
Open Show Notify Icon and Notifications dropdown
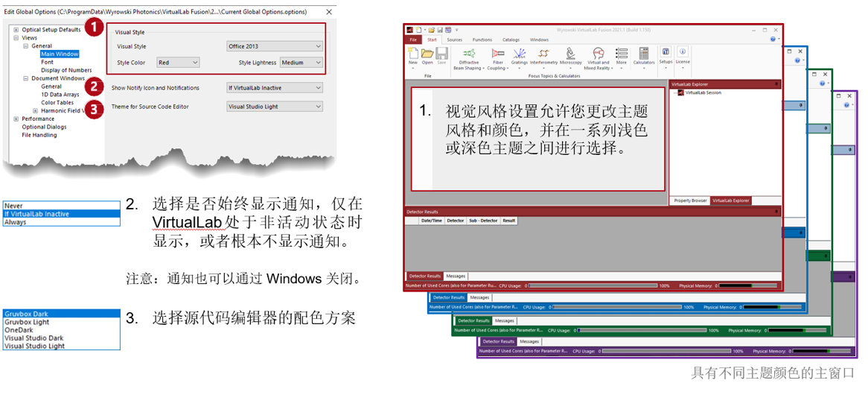coord(275,87)
